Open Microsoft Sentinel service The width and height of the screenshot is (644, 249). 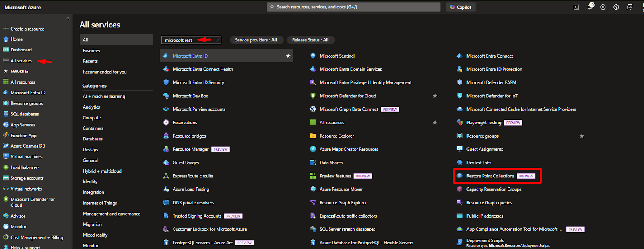point(337,56)
